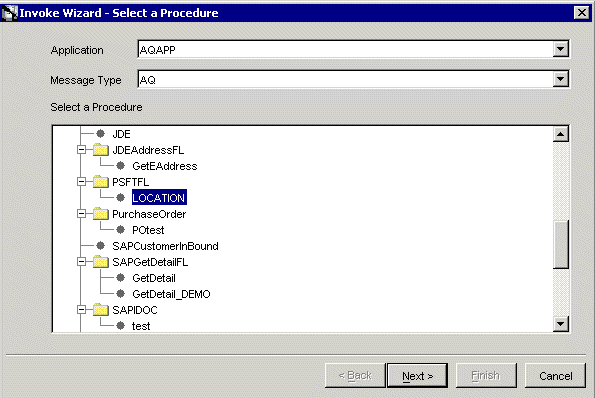Collapse the PurchaseOrder folder node
595x398 pixels.
point(81,214)
